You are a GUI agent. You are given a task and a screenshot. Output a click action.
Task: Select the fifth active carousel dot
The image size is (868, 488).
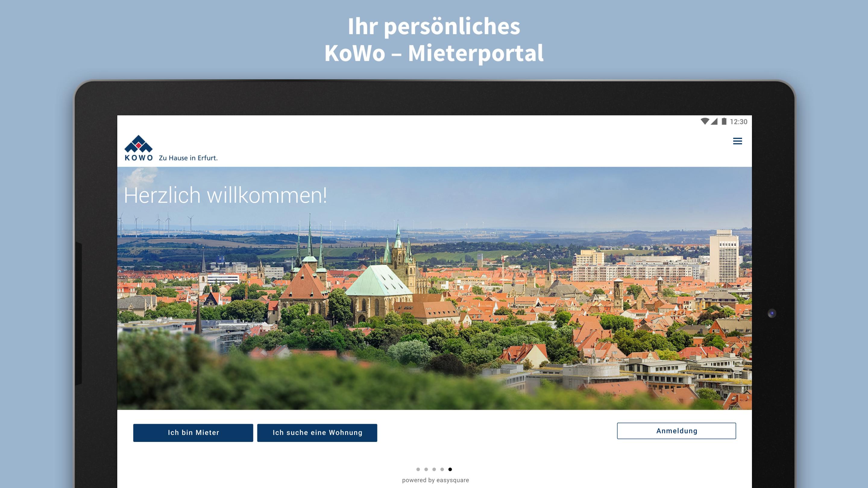pos(450,469)
